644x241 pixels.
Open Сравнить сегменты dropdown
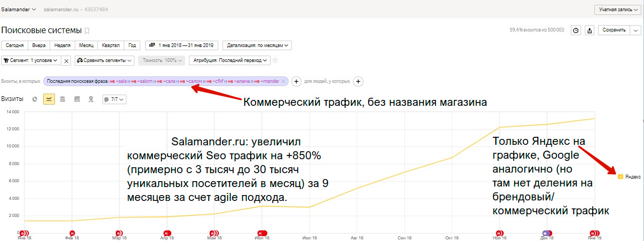[x=105, y=60]
